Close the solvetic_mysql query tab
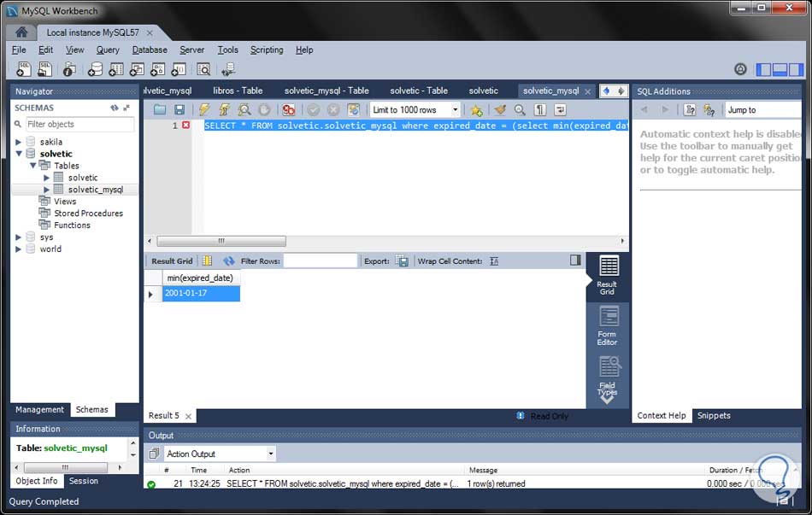The height and width of the screenshot is (515, 812). point(588,91)
